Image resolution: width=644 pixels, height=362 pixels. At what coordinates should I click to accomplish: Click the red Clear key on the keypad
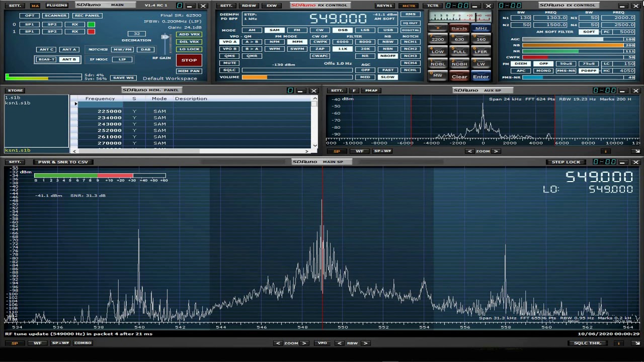coord(459,76)
